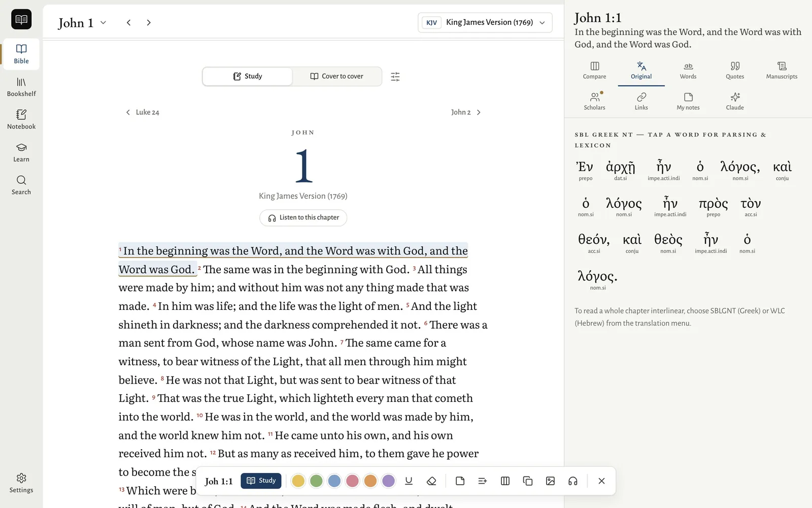Add verse to list icon
Image resolution: width=812 pixels, height=508 pixels.
click(483, 481)
